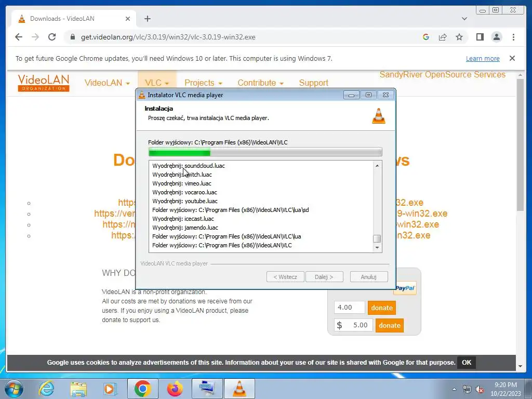Viewport: 532px width, 399px height.
Task: Click donate button beside 4.00 field
Action: coord(382,308)
